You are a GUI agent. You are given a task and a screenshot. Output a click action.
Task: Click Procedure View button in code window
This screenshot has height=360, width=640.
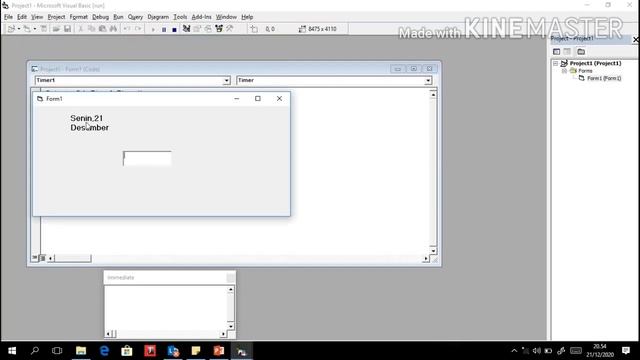coord(35,258)
